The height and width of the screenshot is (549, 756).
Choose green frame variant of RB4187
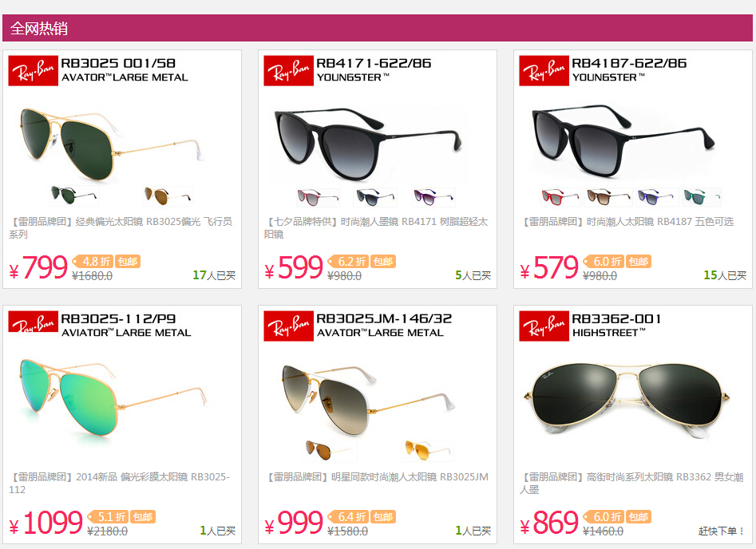click(702, 196)
